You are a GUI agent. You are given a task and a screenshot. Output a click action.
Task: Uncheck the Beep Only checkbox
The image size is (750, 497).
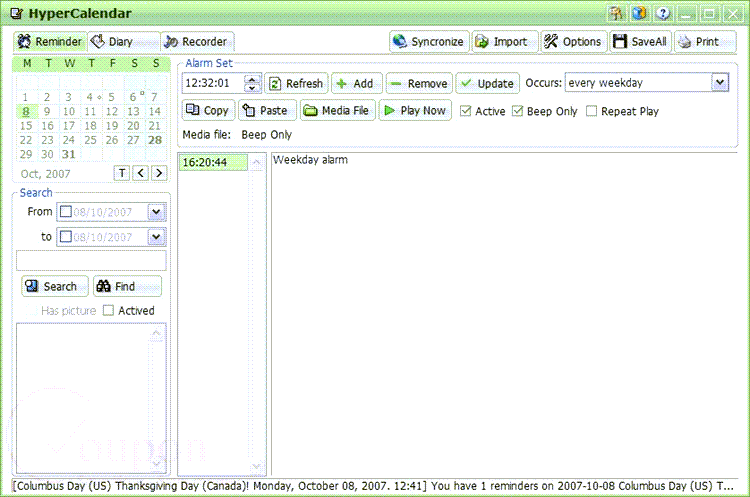[517, 111]
